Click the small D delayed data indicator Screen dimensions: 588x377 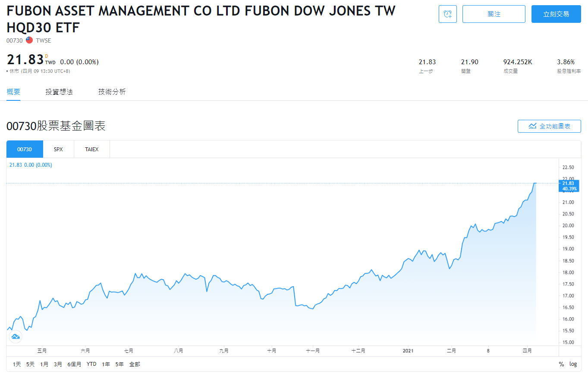pyautogui.click(x=47, y=56)
